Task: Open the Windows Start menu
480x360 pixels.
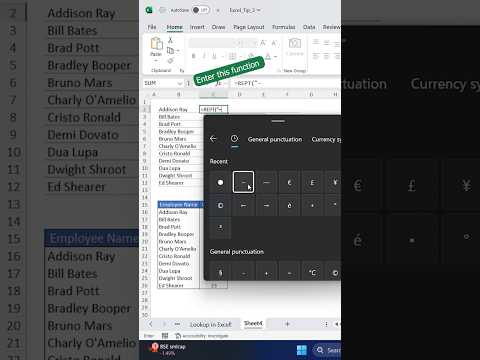Action: (302, 350)
